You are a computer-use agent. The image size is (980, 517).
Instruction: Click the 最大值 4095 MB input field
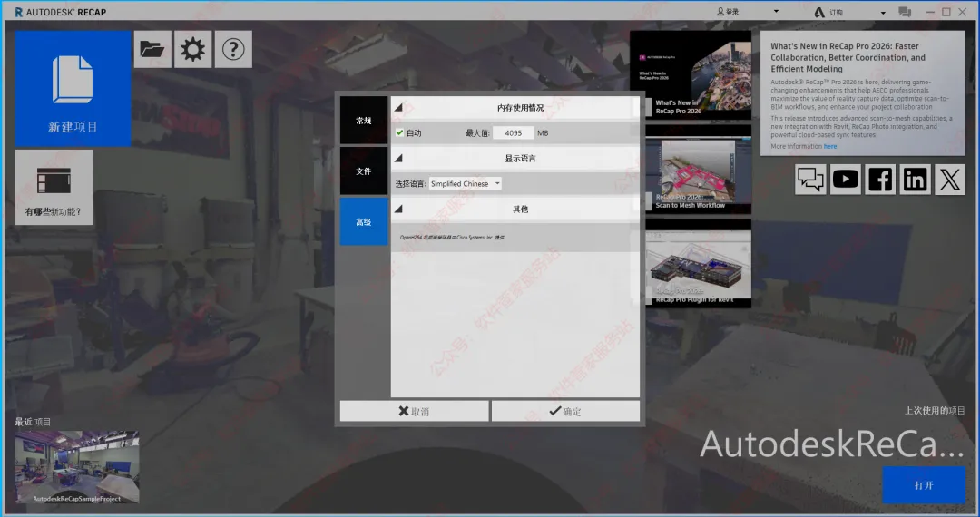coord(513,133)
